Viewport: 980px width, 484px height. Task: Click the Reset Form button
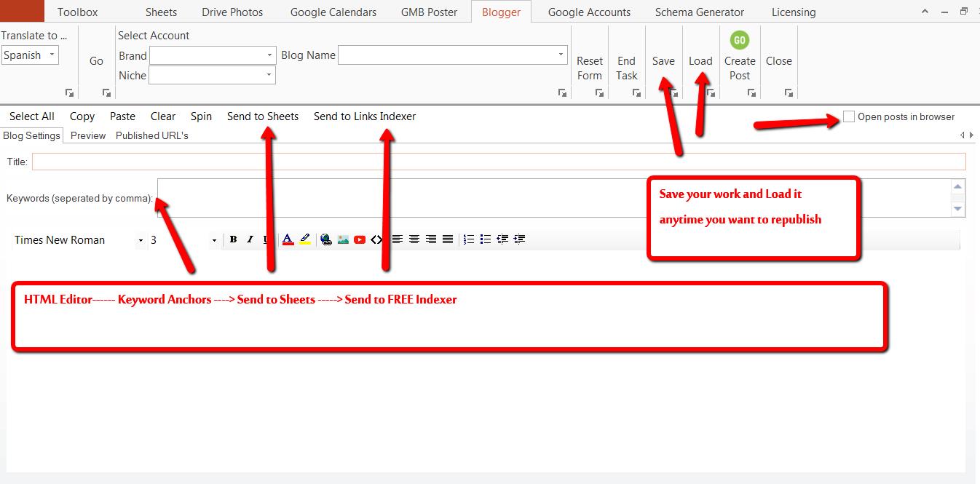590,68
